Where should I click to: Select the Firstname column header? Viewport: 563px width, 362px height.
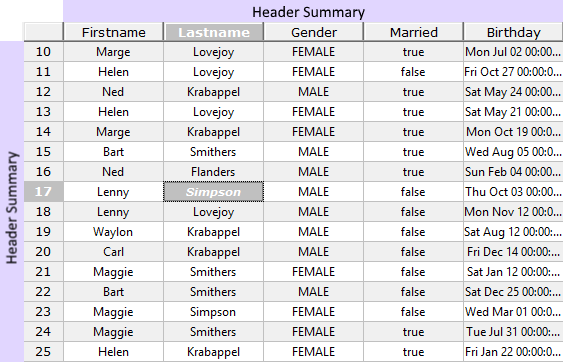tap(113, 32)
